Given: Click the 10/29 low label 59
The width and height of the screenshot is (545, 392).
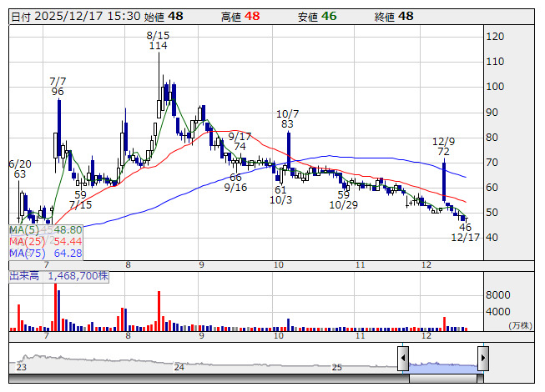Looking at the screenshot, I should 343,194.
